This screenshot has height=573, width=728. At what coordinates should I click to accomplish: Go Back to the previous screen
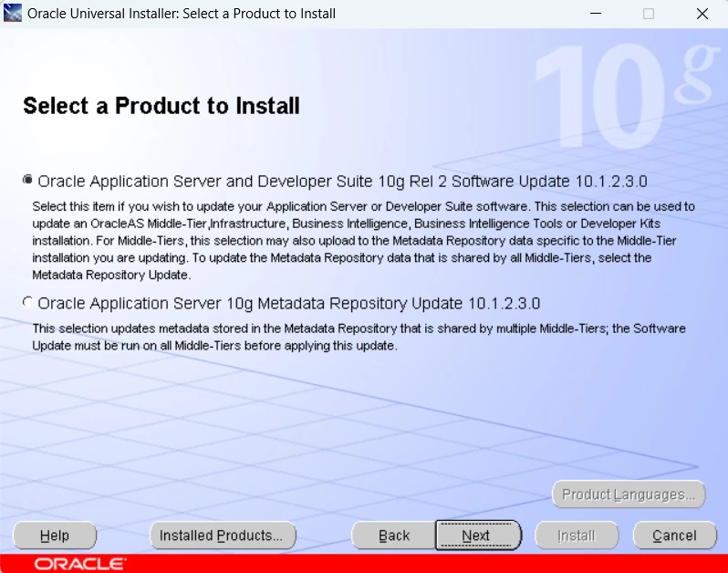[x=394, y=536]
